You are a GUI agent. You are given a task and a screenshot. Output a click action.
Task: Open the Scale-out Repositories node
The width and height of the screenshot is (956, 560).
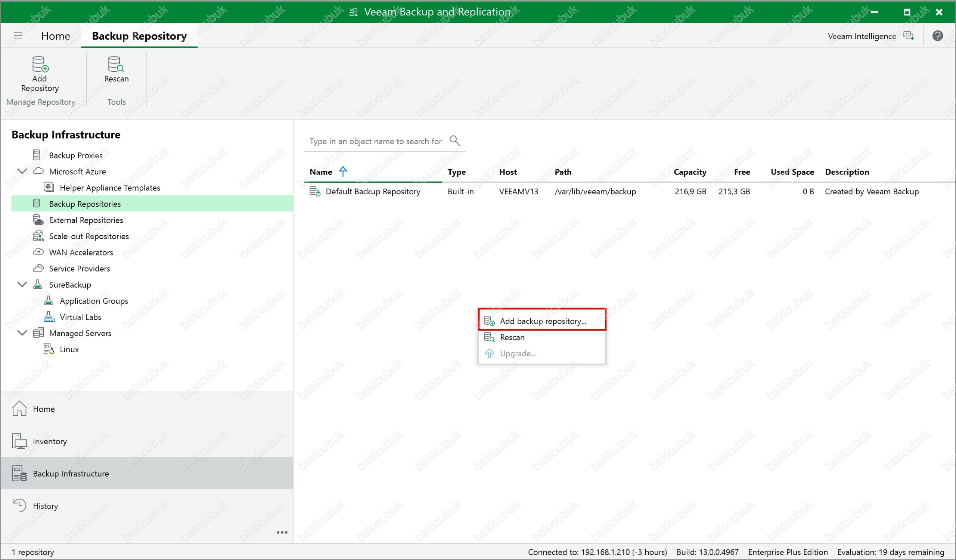pos(89,236)
